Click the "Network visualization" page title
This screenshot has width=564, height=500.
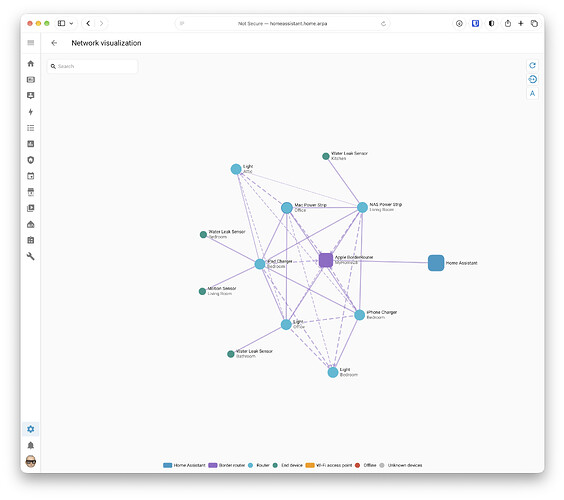click(x=106, y=43)
